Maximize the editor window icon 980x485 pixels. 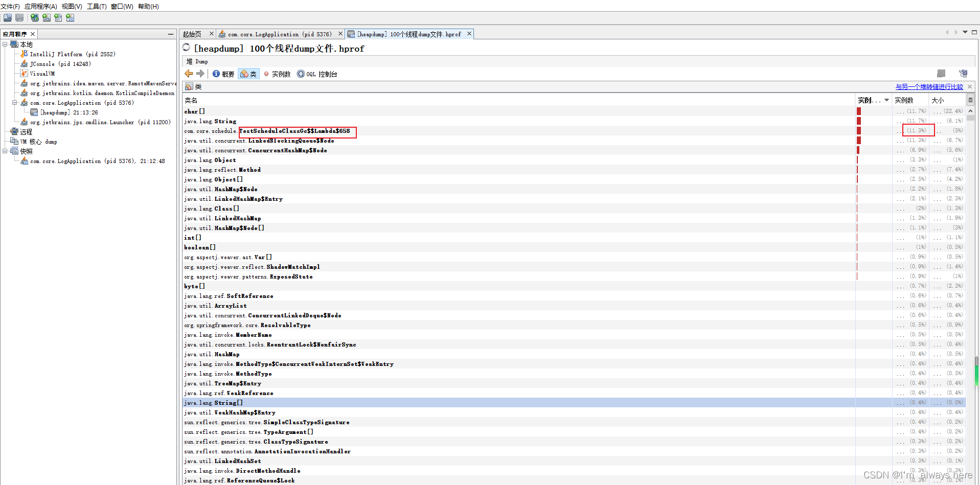click(x=974, y=32)
